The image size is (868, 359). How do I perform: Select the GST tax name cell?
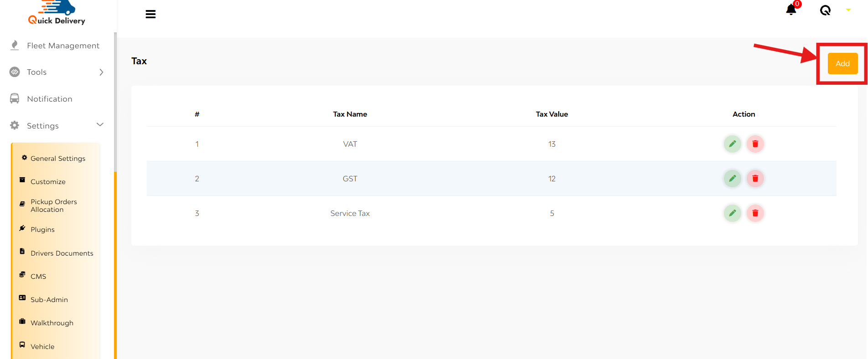tap(350, 179)
